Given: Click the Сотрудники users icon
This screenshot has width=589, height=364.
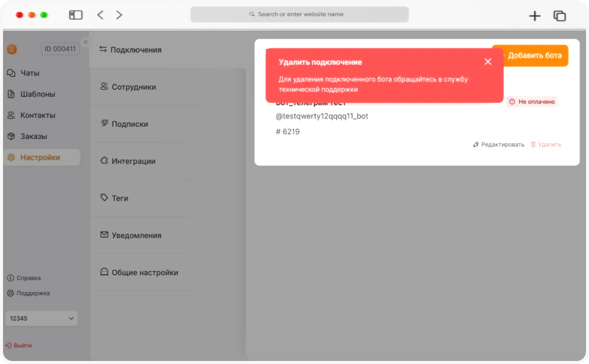Looking at the screenshot, I should (x=104, y=86).
